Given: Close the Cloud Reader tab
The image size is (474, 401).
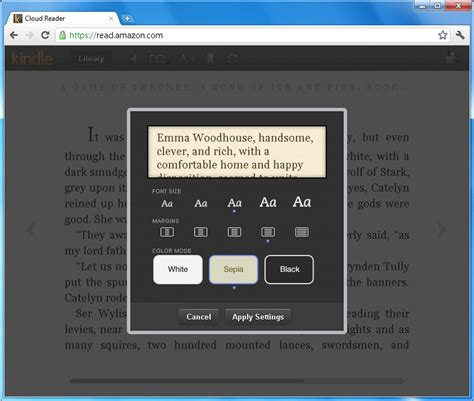Looking at the screenshot, I should (x=111, y=19).
